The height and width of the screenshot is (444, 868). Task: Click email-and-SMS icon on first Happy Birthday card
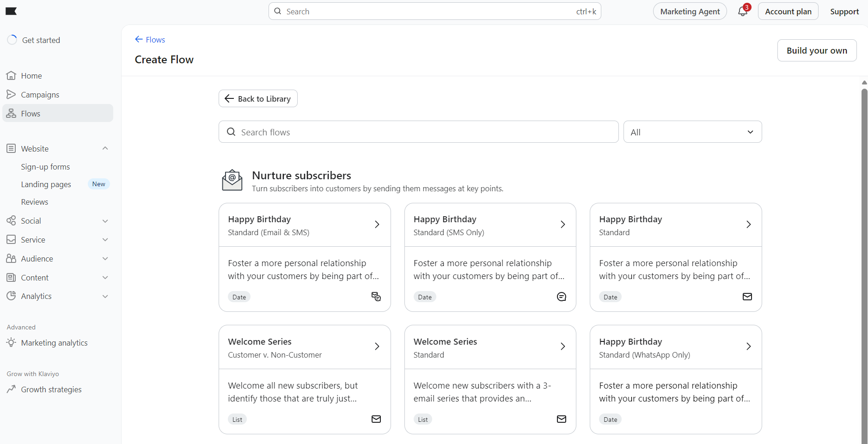(x=376, y=297)
